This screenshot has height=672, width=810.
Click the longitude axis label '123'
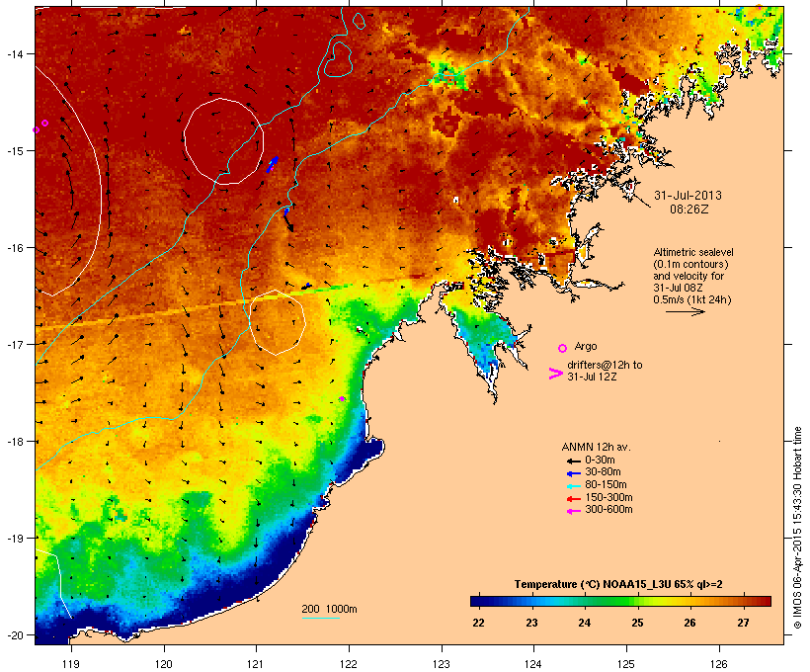pyautogui.click(x=442, y=664)
